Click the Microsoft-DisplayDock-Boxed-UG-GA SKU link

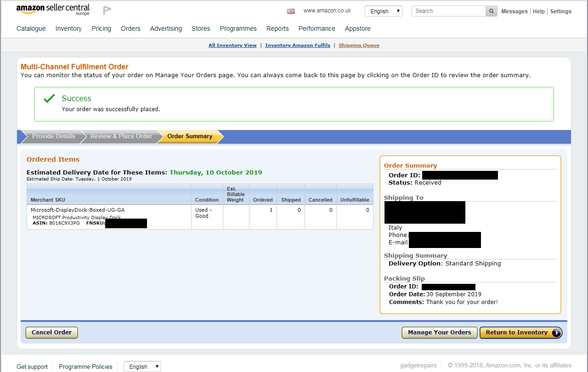point(78,210)
